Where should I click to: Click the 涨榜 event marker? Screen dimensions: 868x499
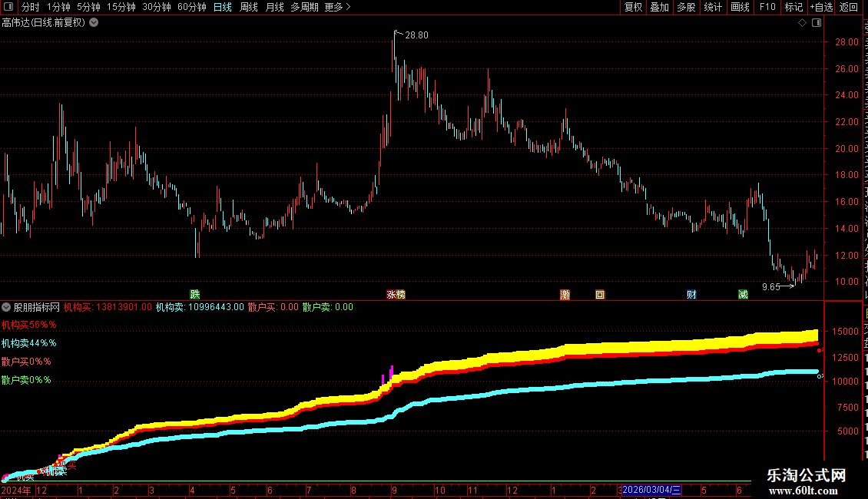(x=396, y=294)
